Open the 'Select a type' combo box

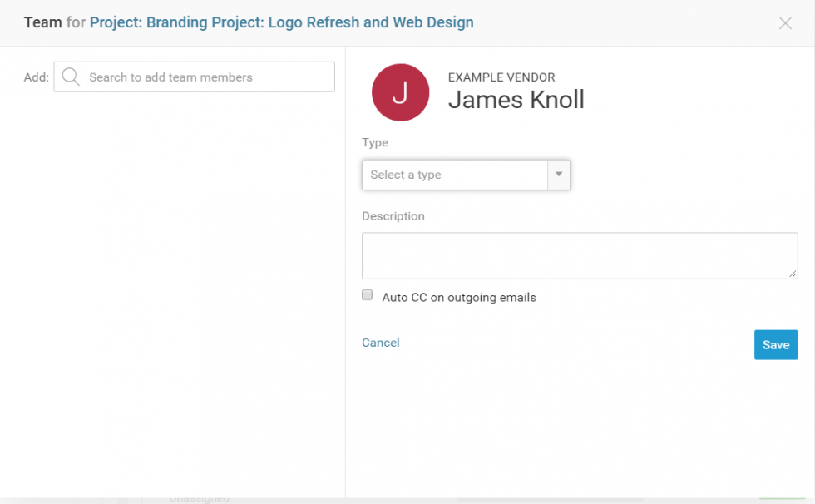pyautogui.click(x=455, y=175)
